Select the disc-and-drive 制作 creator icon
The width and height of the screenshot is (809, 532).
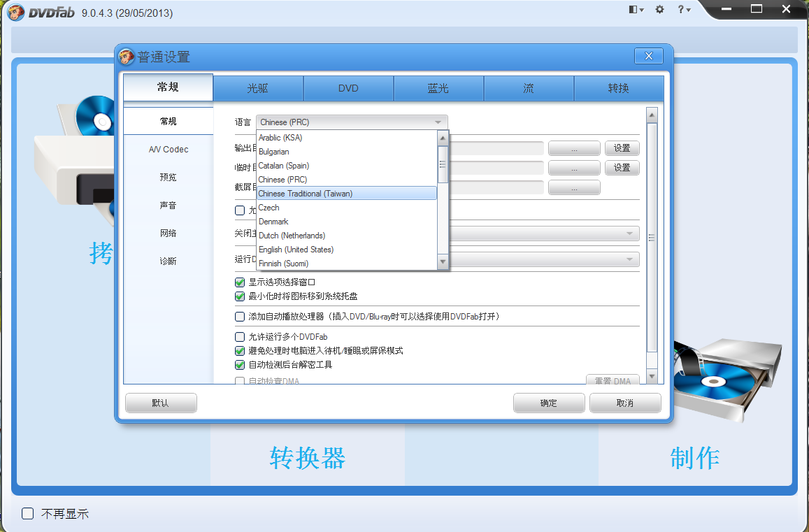coord(727,380)
